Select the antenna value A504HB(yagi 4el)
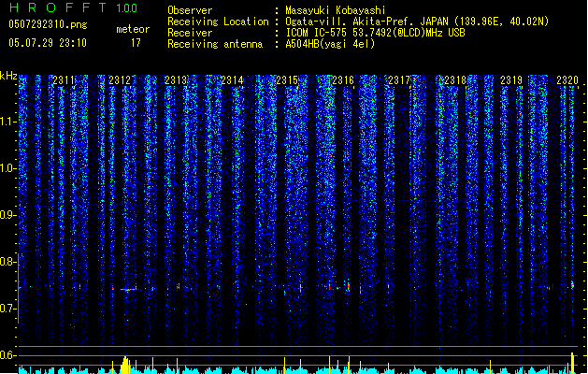Viewport: 588px width, 374px height. 330,44
